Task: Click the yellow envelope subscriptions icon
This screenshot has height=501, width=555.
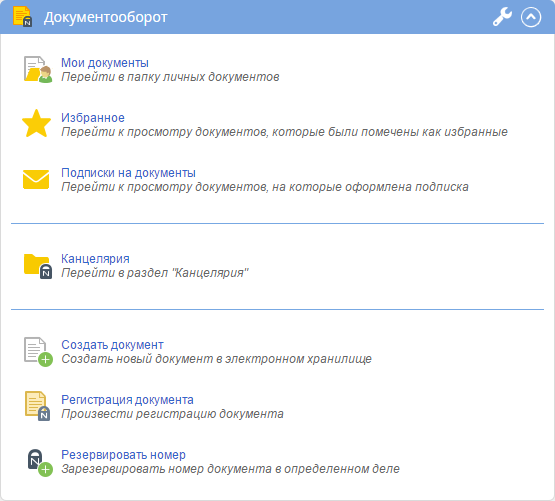Action: point(36,180)
